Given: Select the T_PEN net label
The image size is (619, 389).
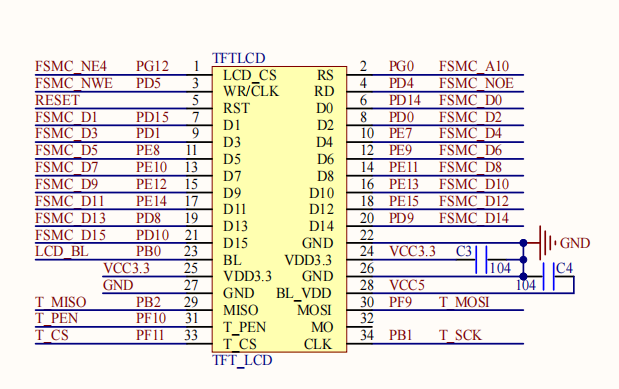Looking at the screenshot, I should (56, 318).
